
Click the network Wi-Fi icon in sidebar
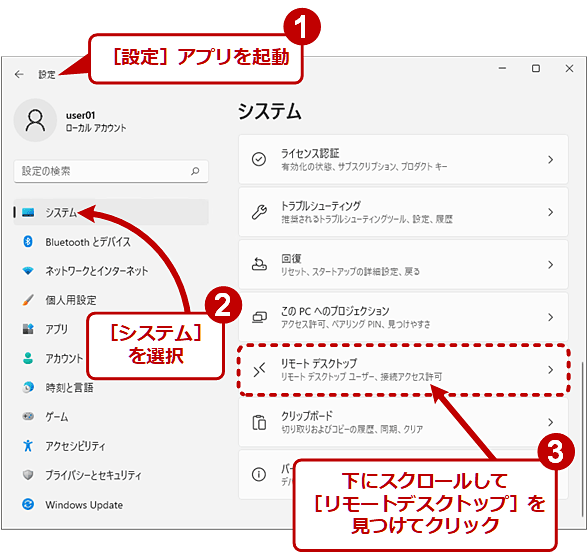pos(28,271)
